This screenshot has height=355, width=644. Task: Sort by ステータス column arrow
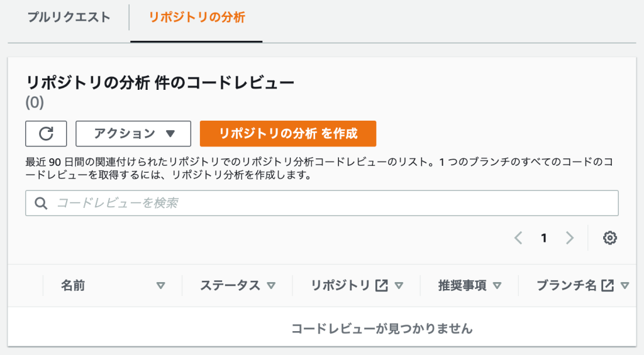click(x=271, y=285)
